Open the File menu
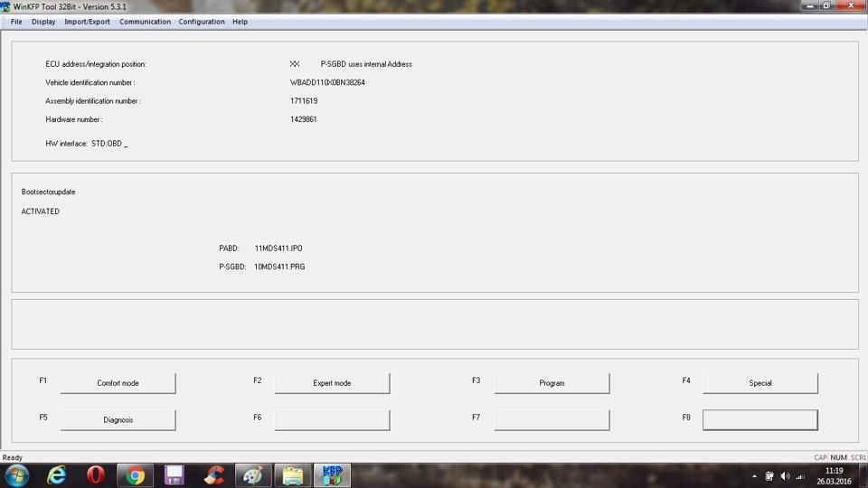 pyautogui.click(x=16, y=22)
